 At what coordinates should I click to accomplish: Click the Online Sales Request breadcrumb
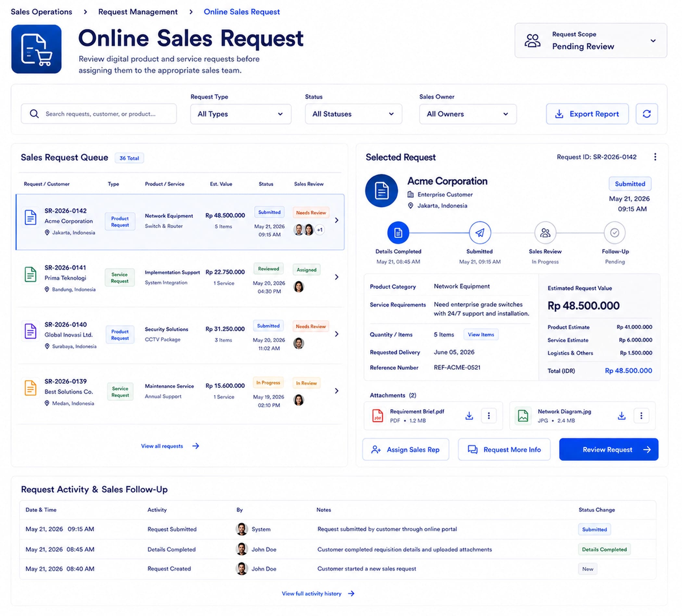click(x=242, y=12)
